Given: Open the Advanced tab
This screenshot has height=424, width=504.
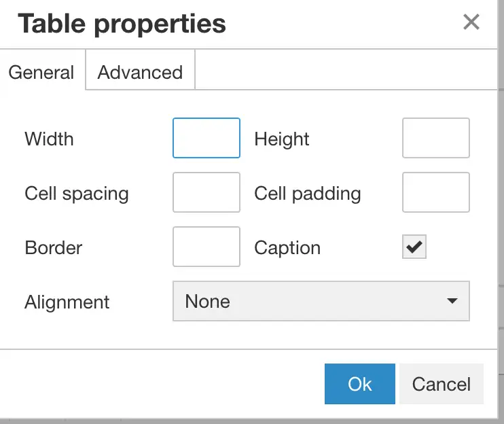Looking at the screenshot, I should (x=140, y=72).
